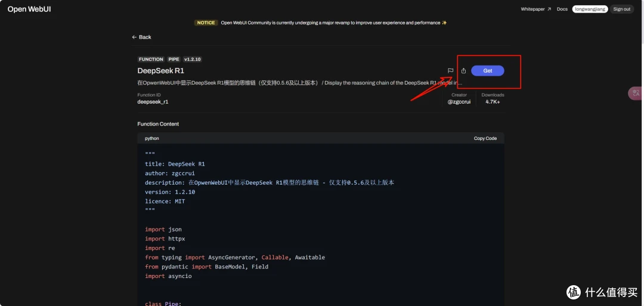Go back using the Back link
The image size is (644, 306).
coord(141,37)
